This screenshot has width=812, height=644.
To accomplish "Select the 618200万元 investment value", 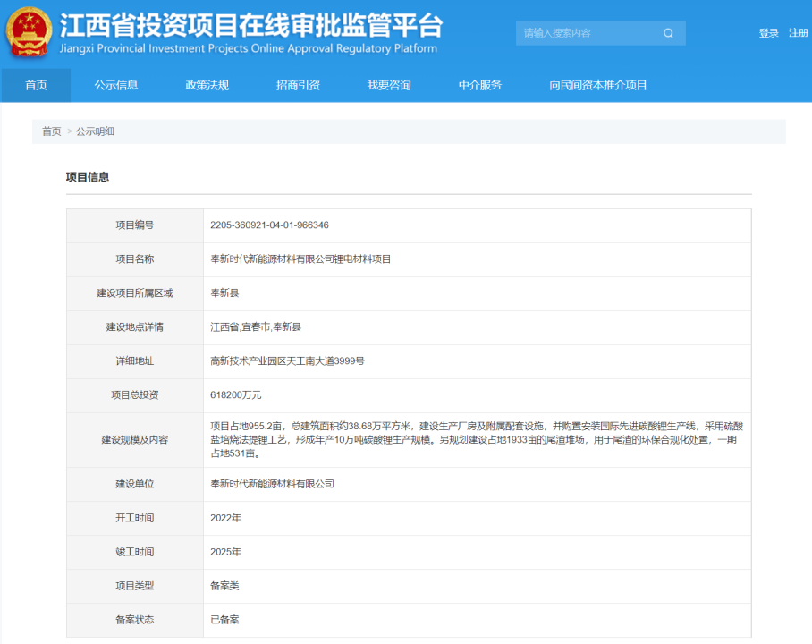I will coord(238,394).
